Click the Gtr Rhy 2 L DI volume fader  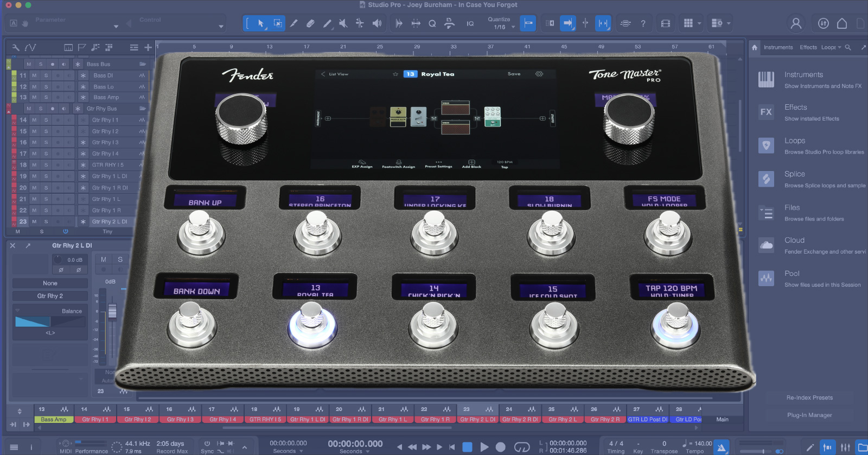click(112, 311)
